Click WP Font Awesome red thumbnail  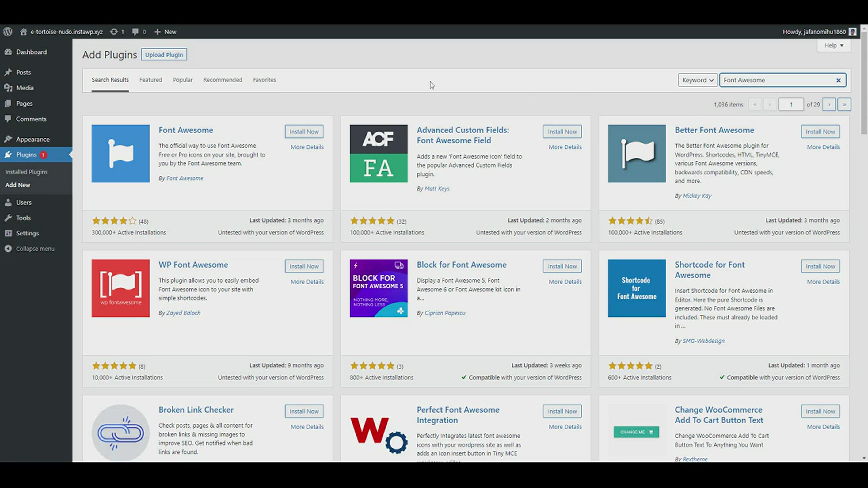(120, 288)
